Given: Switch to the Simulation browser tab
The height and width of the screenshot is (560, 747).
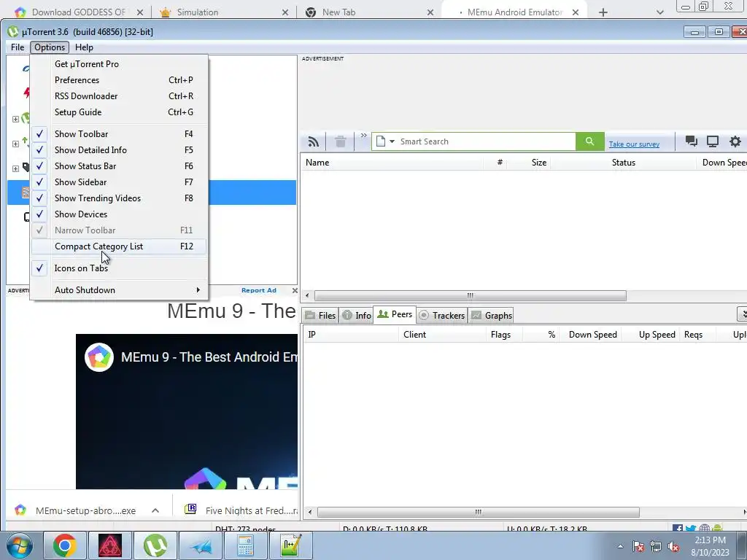Looking at the screenshot, I should pyautogui.click(x=198, y=12).
